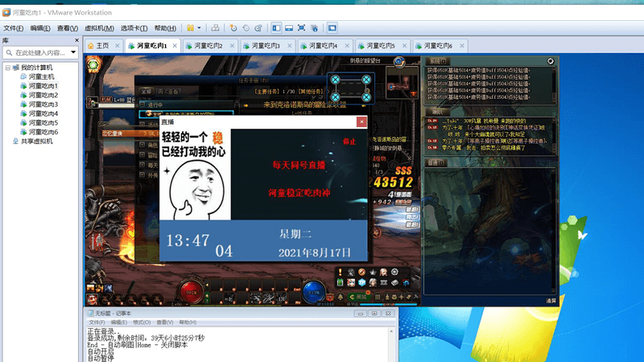This screenshot has width=644, height=362.
Task: Expand the 角色 quest category
Action: pos(142,145)
